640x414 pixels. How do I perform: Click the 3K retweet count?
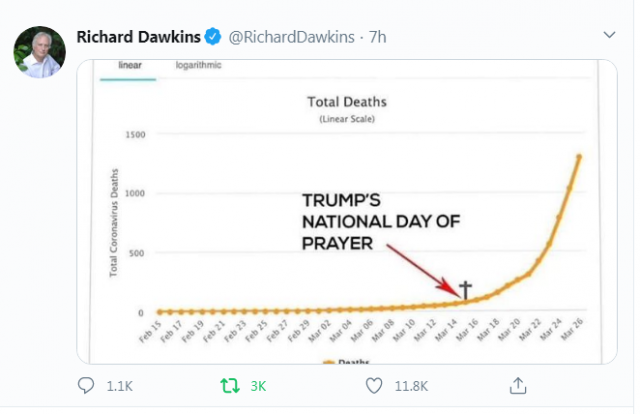(x=258, y=386)
